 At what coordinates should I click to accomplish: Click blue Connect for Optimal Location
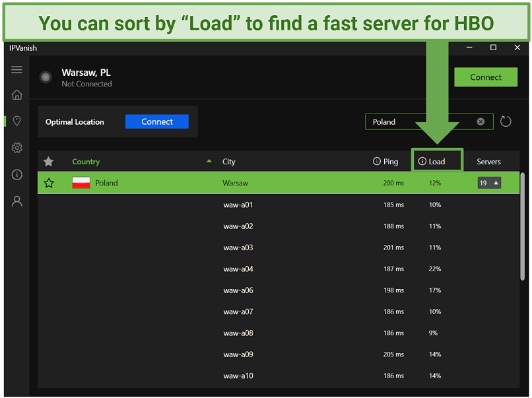pos(157,121)
